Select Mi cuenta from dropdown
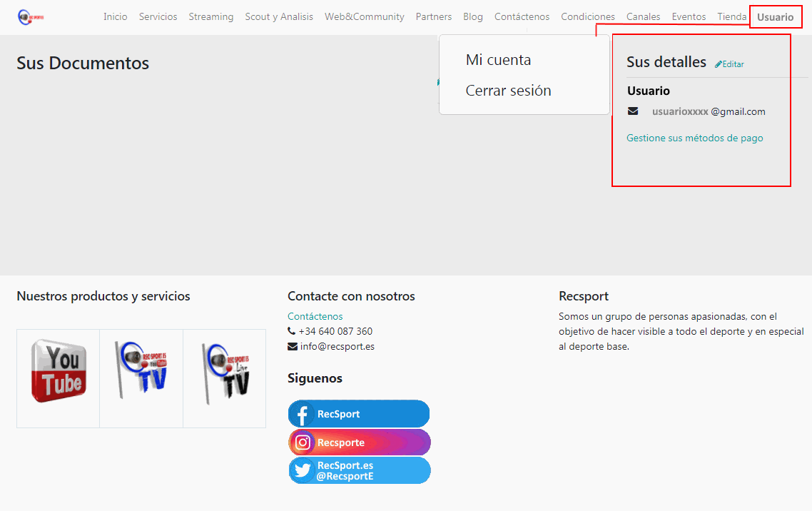Viewport: 812px width, 511px height. click(x=498, y=60)
